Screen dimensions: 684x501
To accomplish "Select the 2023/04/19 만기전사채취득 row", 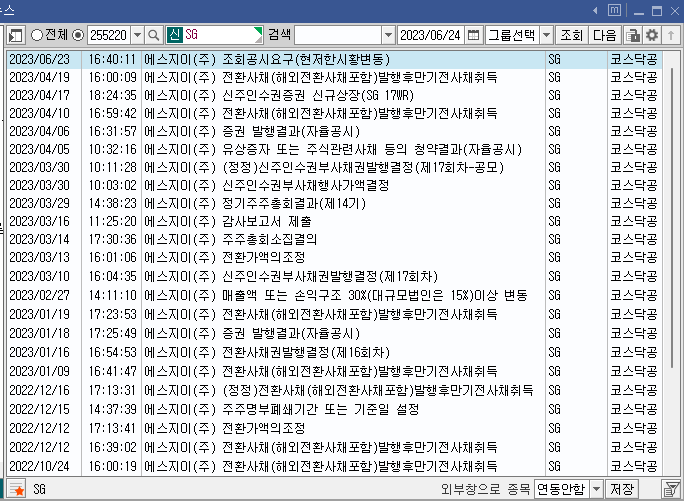I will (x=334, y=77).
